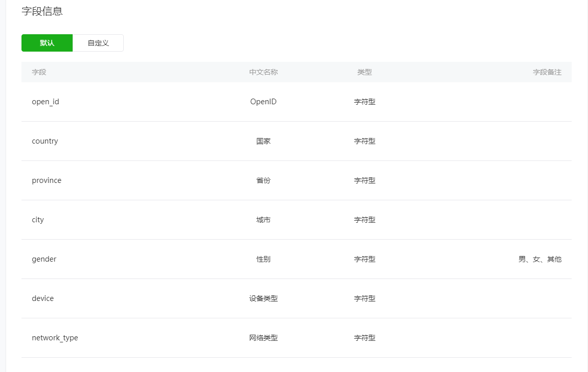Click 字符型 in the city row
The height and width of the screenshot is (372, 588).
365,220
